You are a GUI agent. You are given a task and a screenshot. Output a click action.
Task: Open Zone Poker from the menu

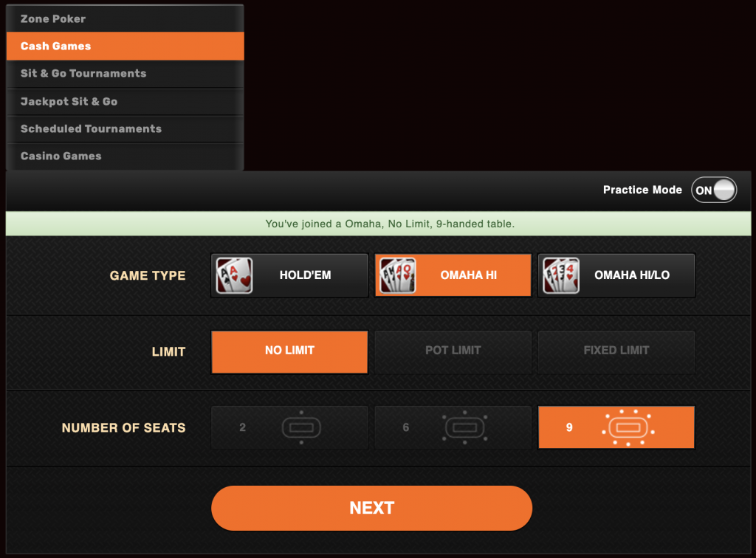pyautogui.click(x=125, y=18)
